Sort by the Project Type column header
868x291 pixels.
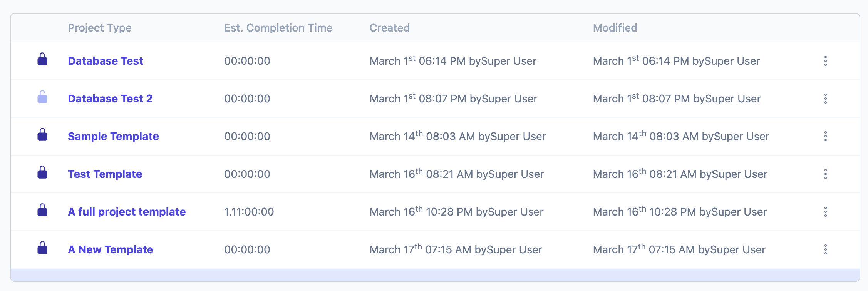100,28
